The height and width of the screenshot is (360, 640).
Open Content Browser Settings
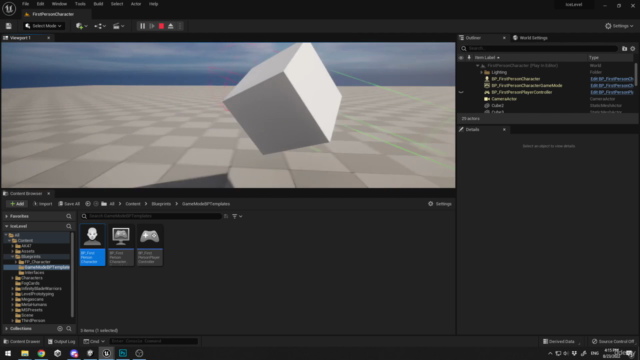click(x=440, y=204)
